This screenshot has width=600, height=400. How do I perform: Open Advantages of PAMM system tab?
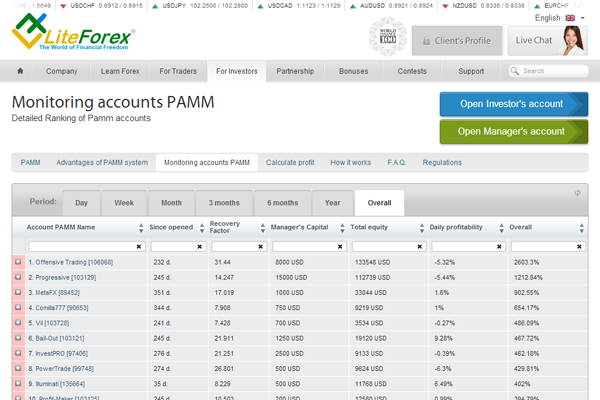click(x=102, y=162)
